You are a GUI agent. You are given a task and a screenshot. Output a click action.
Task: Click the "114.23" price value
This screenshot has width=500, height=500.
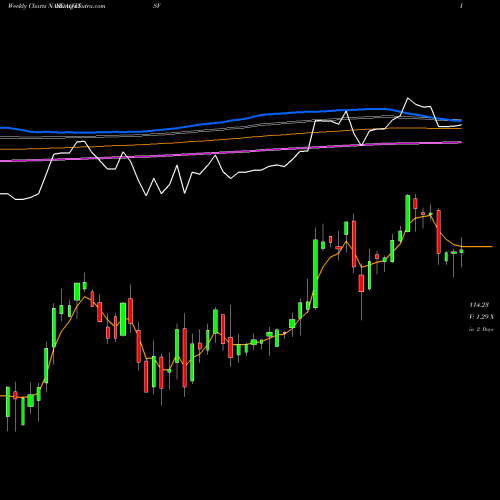479,305
